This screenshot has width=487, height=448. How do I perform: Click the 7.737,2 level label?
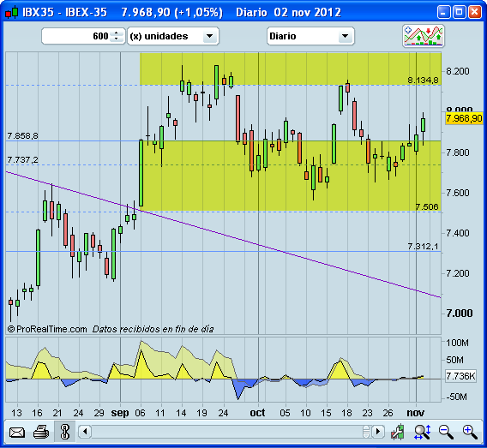22,160
